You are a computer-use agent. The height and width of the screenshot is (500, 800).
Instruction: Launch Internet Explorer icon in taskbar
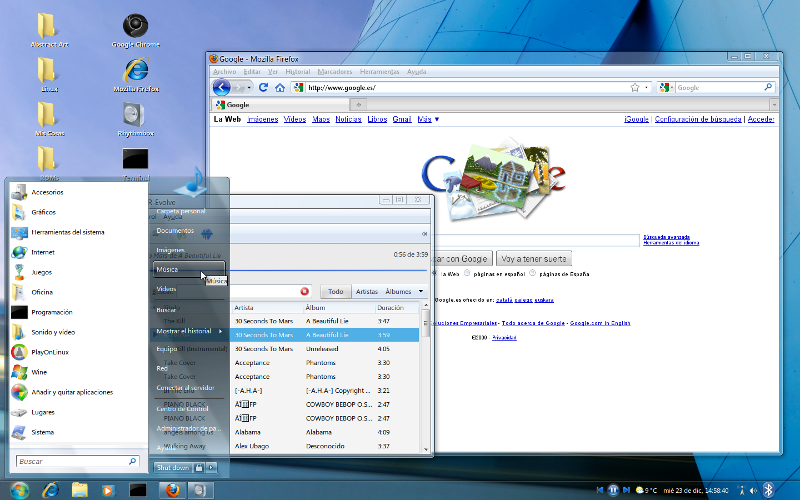50,490
